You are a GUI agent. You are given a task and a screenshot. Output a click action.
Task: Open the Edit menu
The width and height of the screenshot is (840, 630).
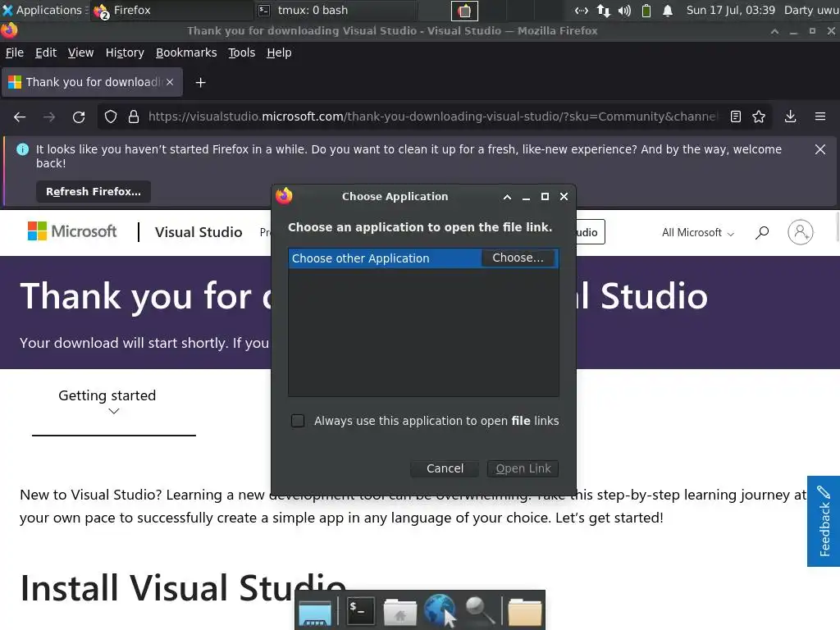pyautogui.click(x=46, y=52)
